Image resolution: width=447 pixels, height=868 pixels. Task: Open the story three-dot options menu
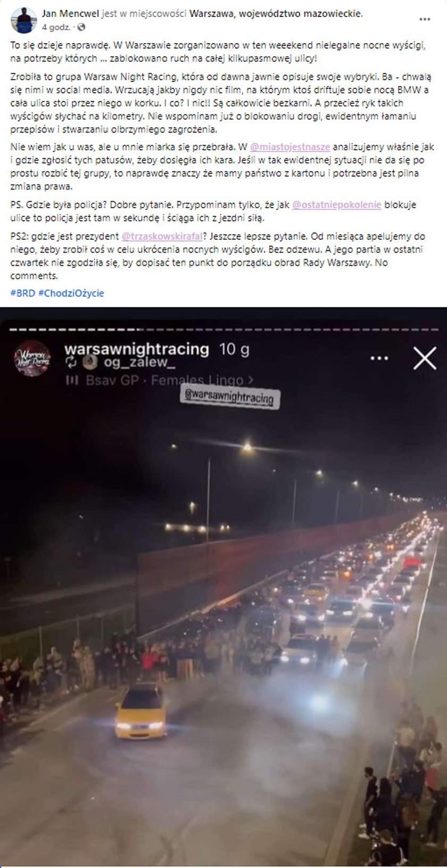tap(379, 358)
